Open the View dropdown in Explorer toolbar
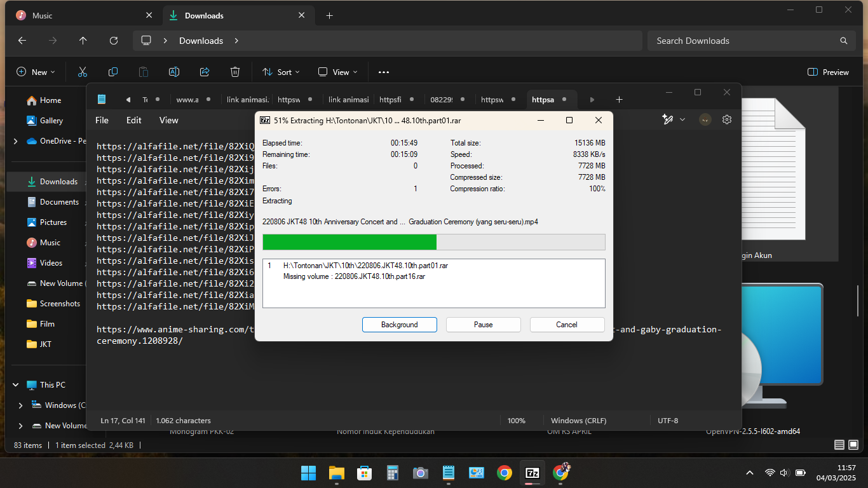The image size is (868, 488). click(x=337, y=72)
